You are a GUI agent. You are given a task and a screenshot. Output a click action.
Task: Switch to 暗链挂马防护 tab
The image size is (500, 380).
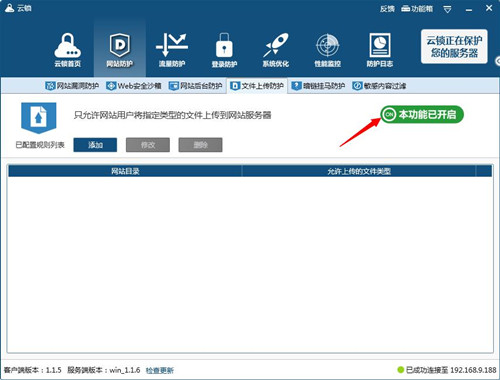318,86
